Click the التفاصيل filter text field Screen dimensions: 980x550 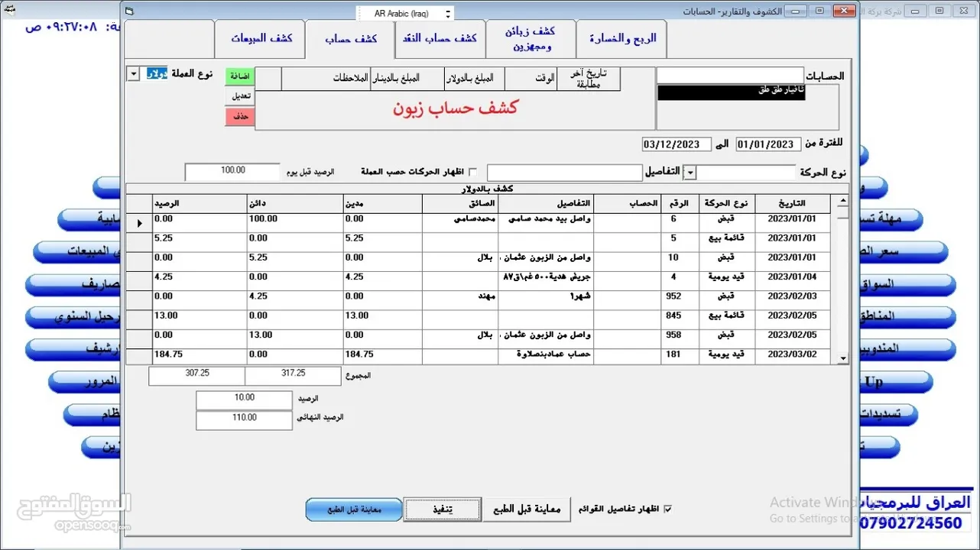(564, 173)
